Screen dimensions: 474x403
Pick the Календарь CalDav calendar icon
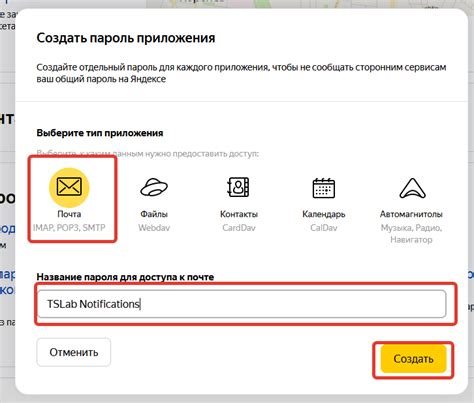tap(324, 188)
